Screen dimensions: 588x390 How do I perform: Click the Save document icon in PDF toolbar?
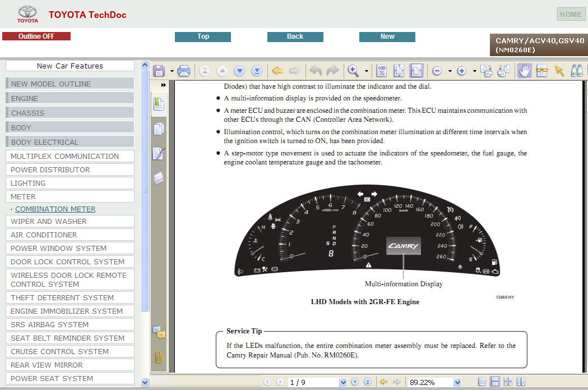159,71
